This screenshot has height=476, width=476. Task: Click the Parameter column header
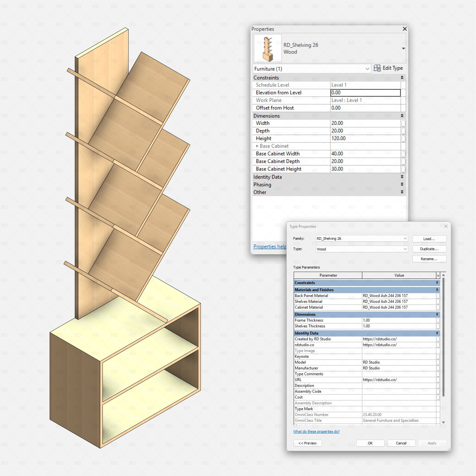pos(328,275)
